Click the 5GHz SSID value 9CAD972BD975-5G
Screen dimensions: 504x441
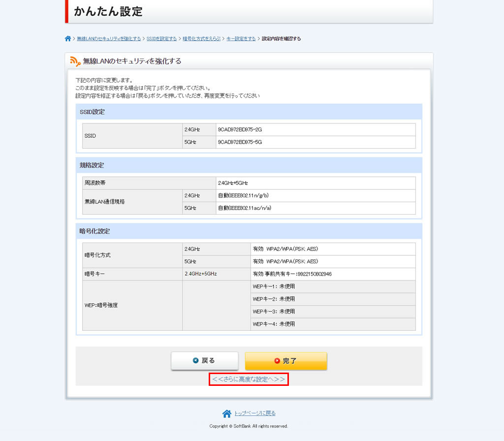pos(240,142)
